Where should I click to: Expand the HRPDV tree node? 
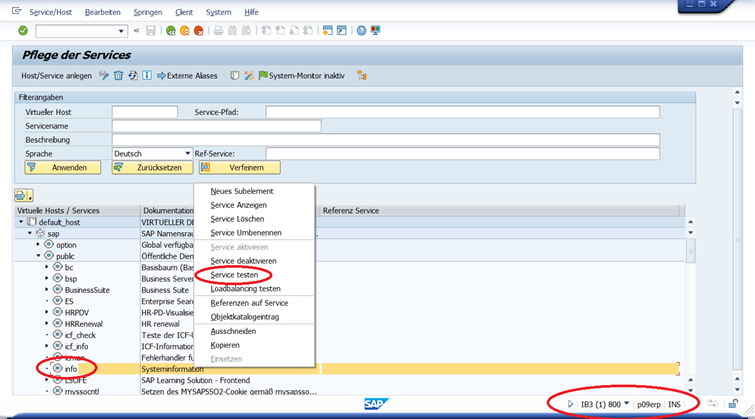[x=47, y=312]
